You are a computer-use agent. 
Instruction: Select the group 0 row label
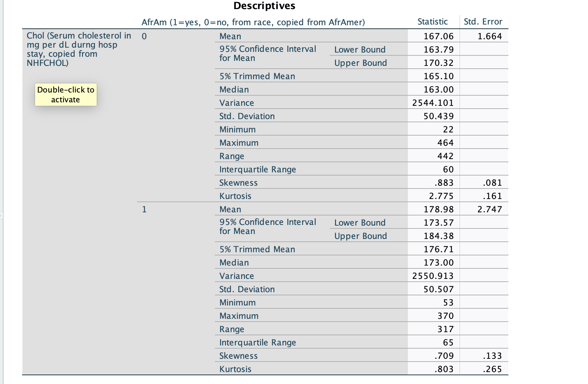pos(144,35)
